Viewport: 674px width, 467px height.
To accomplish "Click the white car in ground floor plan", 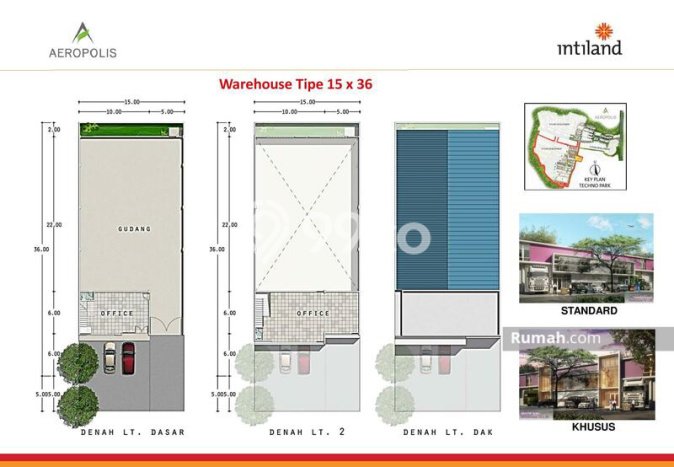I will (110, 357).
